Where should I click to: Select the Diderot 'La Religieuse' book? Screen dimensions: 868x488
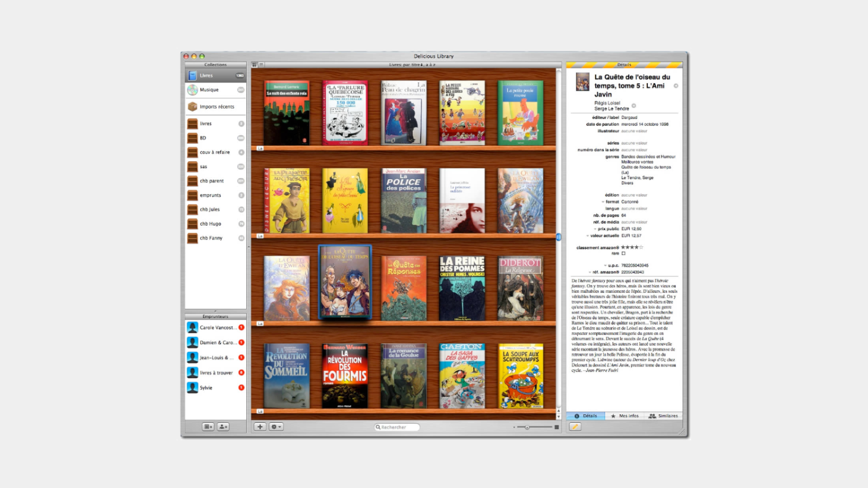pyautogui.click(x=521, y=288)
